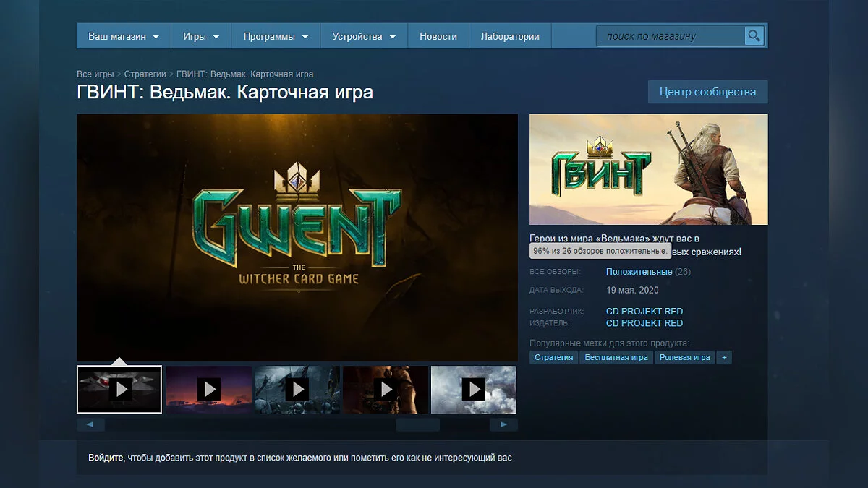Click the main GWENT trailer video area
This screenshot has height=488, width=868.
tap(297, 238)
